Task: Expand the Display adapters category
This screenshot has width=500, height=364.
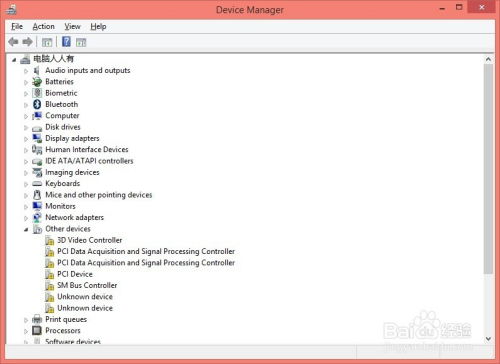Action: (26, 139)
